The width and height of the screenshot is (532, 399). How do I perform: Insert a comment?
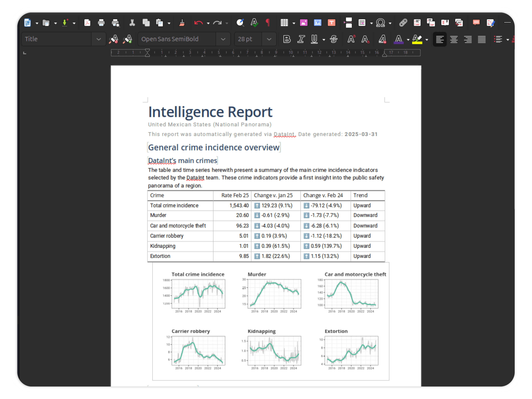pos(475,23)
